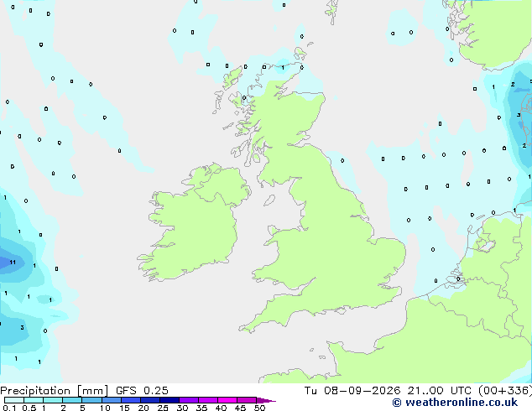Image resolution: width=532 pixels, height=411 pixels.
Task: Click the legend label "40"
Action: (221, 408)
